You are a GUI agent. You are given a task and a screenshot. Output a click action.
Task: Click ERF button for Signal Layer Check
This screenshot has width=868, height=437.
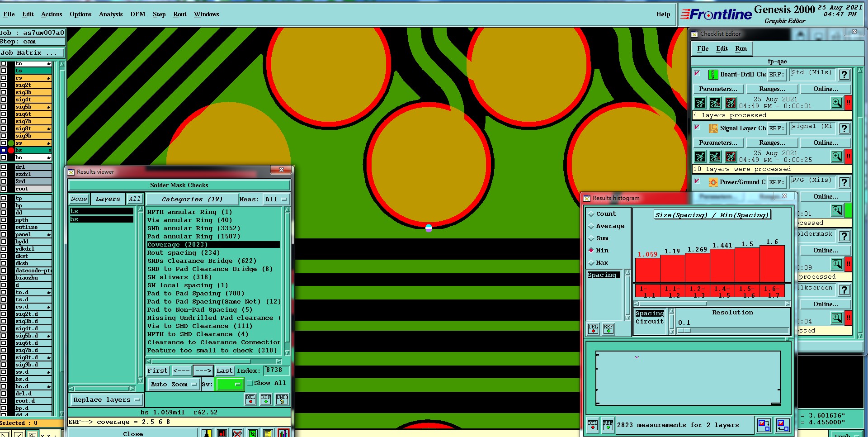(x=776, y=128)
